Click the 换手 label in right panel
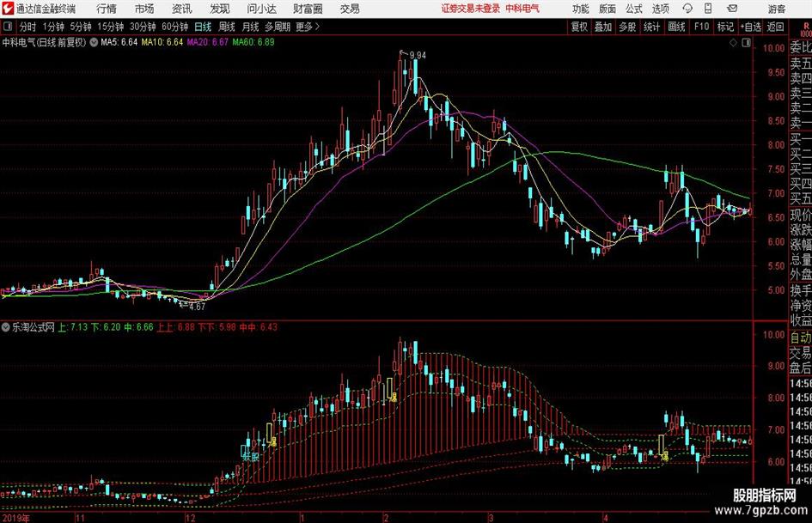The image size is (812, 523). point(801,290)
